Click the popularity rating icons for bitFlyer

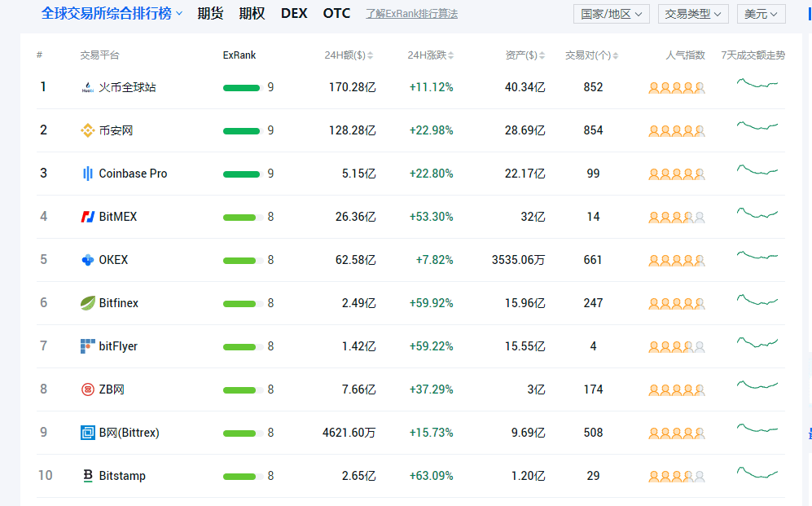(677, 347)
